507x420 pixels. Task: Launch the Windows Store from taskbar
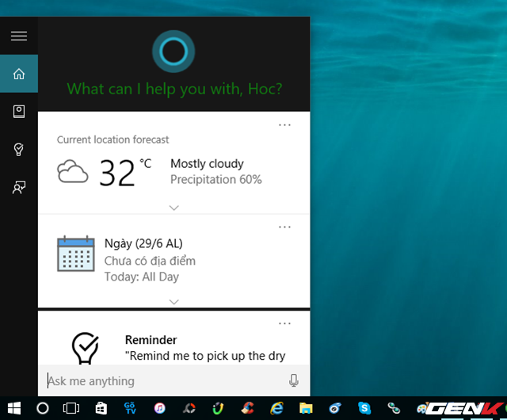101,408
